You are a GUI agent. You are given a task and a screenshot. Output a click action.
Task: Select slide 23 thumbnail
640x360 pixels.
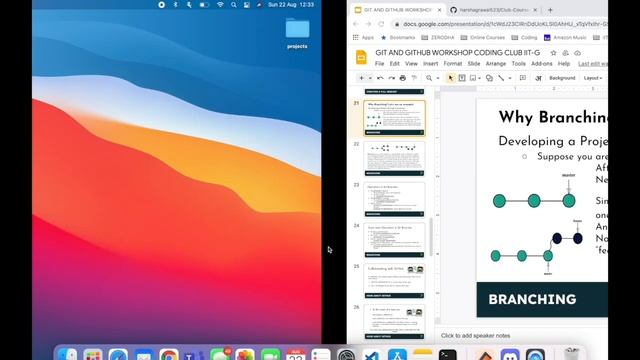(394, 200)
